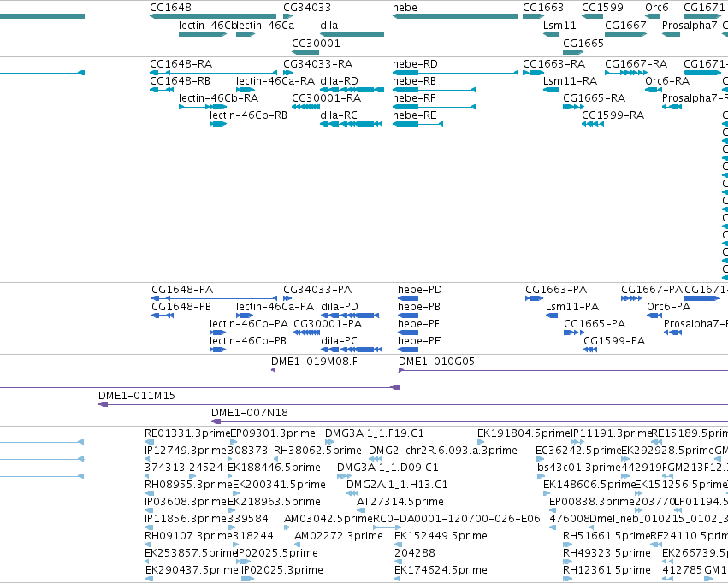
Task: Click the lectin-46Ca-RA transcript label
Action: click(275, 80)
